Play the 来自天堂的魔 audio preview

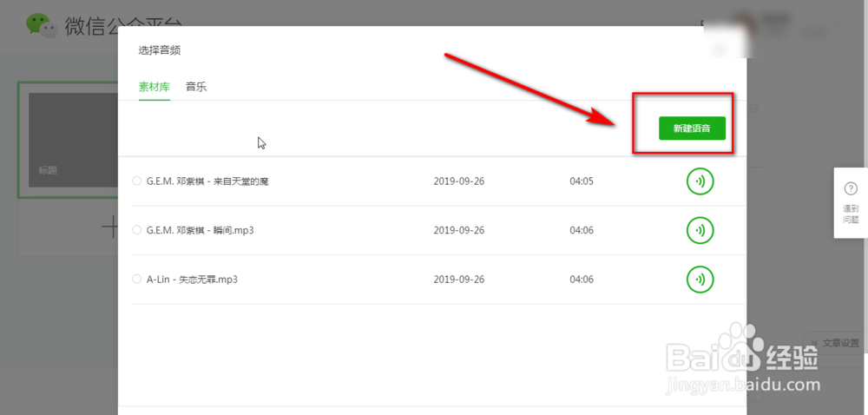point(700,181)
